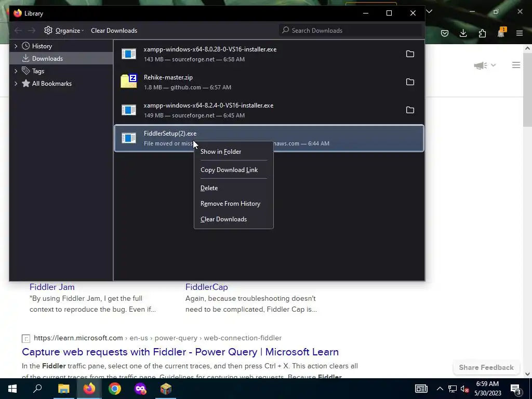
Task: Select History in the Library sidebar
Action: 42,46
